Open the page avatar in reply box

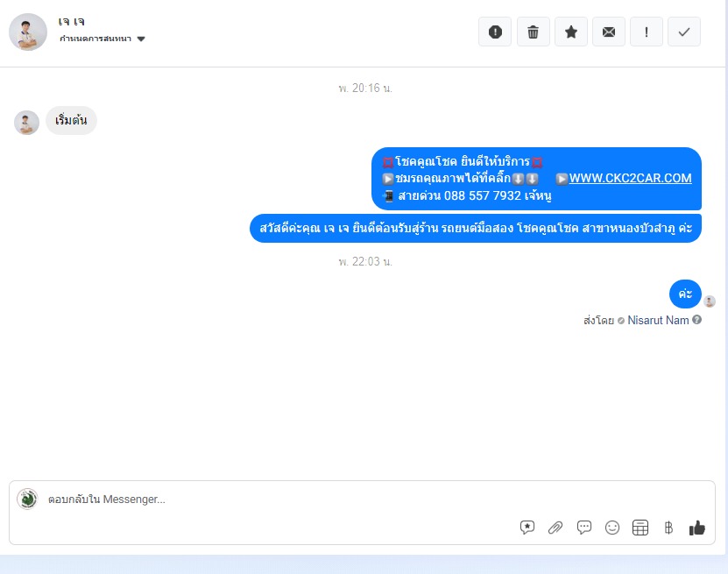[x=27, y=500]
